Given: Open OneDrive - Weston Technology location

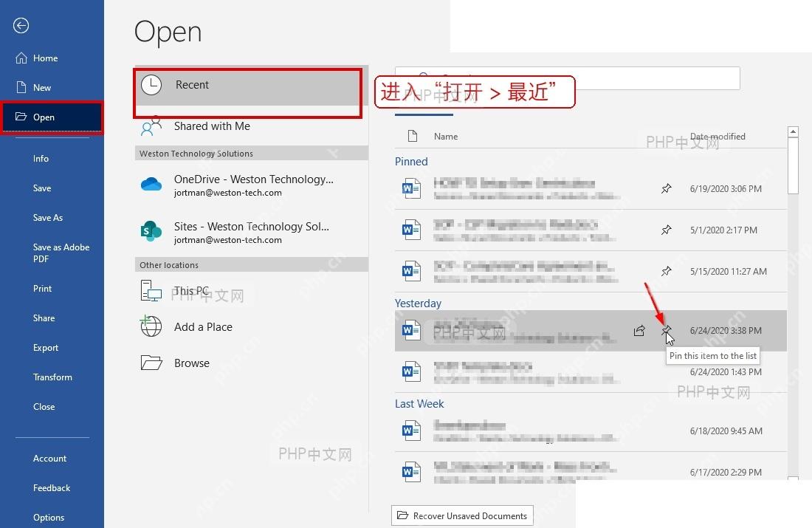Looking at the screenshot, I should 251,185.
